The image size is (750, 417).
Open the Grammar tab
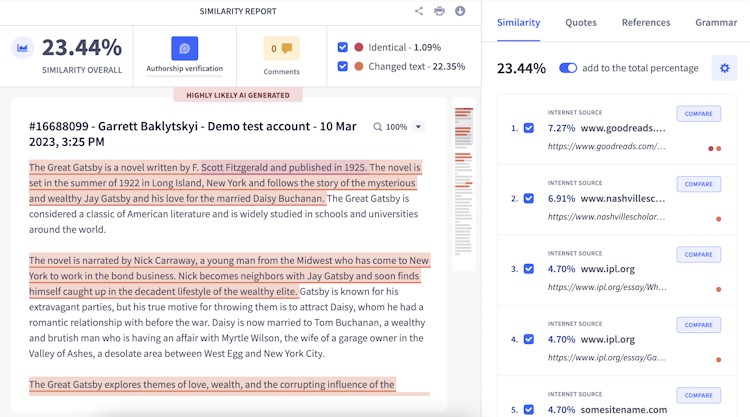716,22
